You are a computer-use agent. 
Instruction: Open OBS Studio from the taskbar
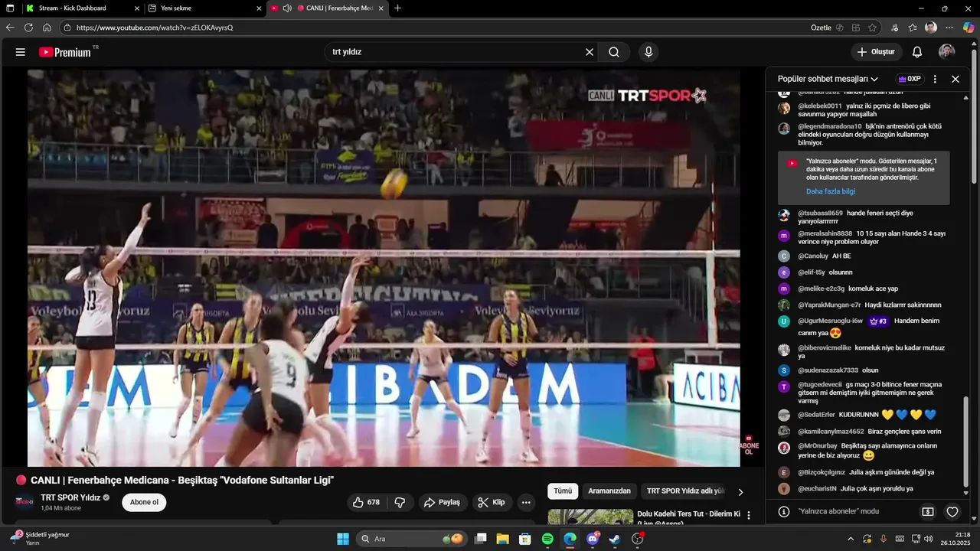[x=637, y=539]
